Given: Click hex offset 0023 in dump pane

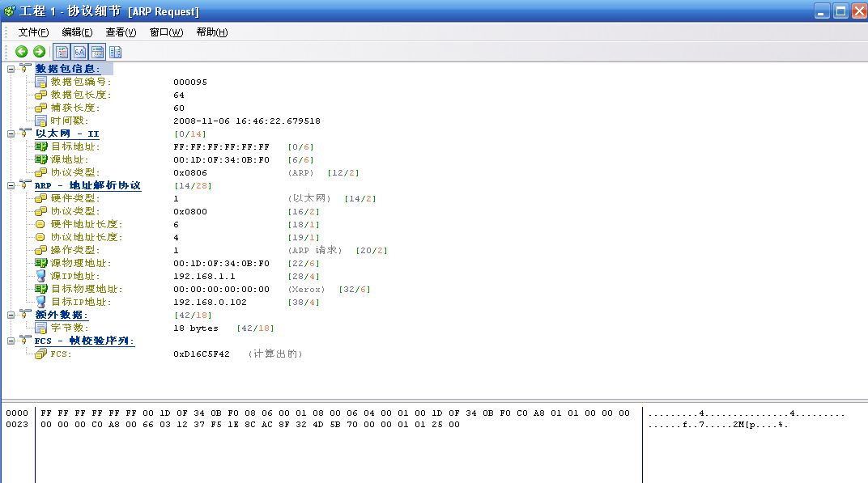Looking at the screenshot, I should coord(17,425).
